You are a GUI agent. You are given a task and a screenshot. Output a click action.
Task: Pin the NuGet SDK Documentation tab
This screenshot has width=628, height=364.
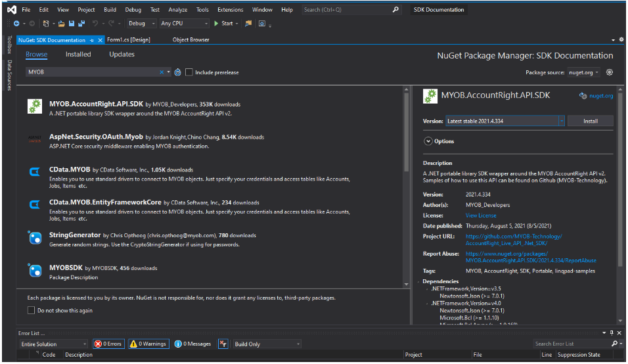92,40
